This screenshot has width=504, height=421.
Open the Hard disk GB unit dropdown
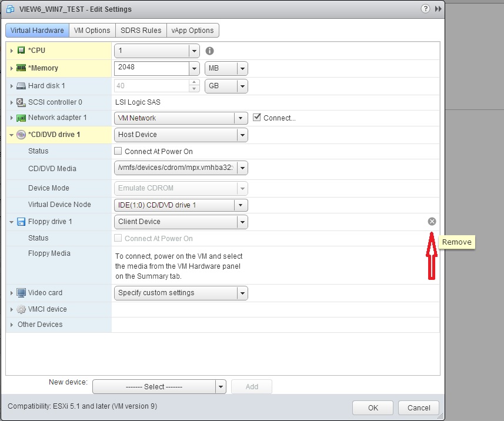pos(242,86)
